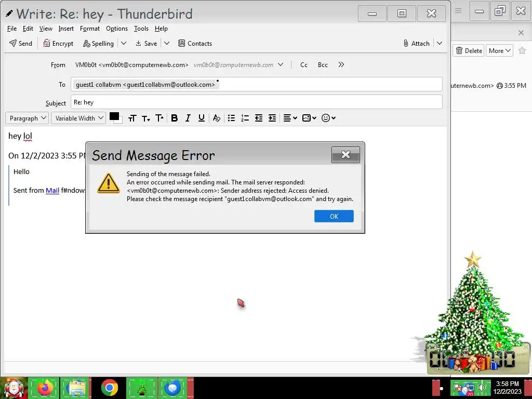Toggle bold formatting
Screen dimensions: 532x399
point(175,118)
